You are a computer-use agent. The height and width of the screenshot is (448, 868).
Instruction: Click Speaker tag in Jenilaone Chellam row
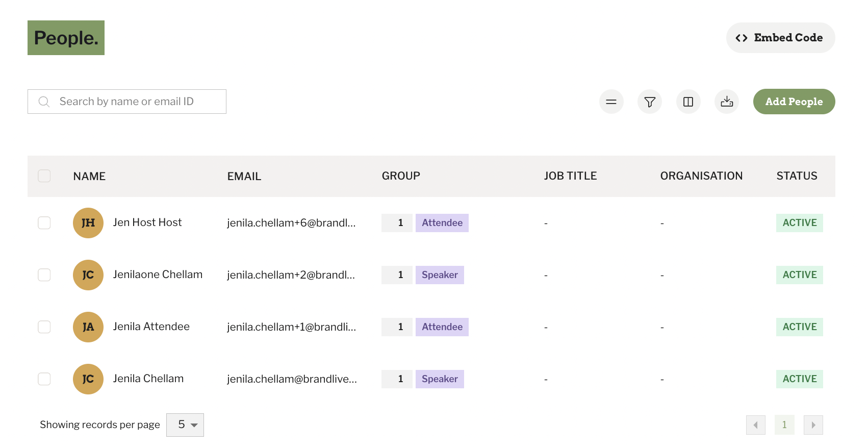440,275
